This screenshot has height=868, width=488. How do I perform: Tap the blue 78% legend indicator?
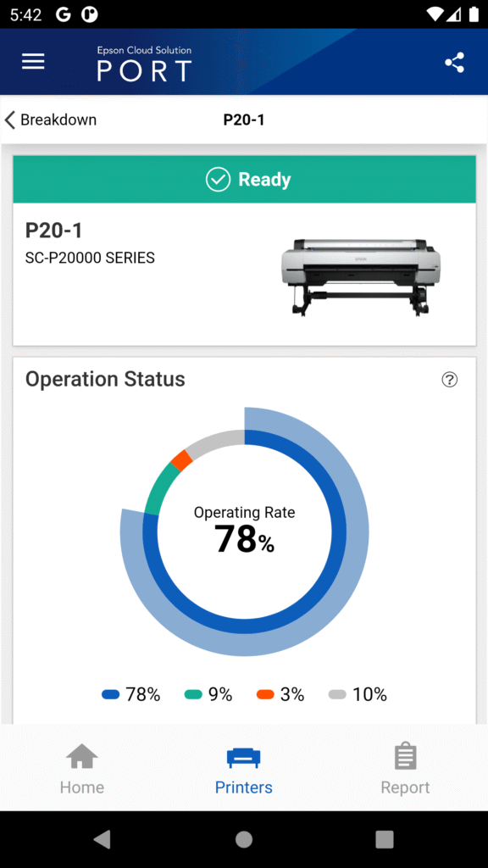point(109,693)
